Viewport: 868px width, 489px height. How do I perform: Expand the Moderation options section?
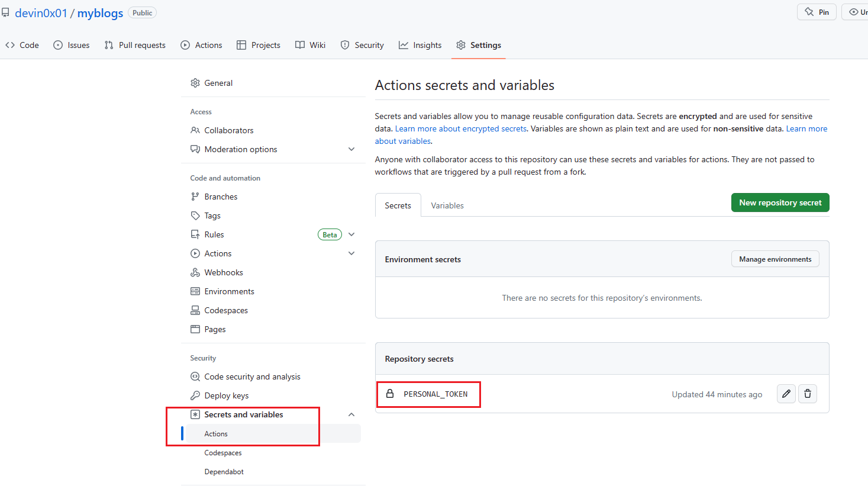click(351, 149)
